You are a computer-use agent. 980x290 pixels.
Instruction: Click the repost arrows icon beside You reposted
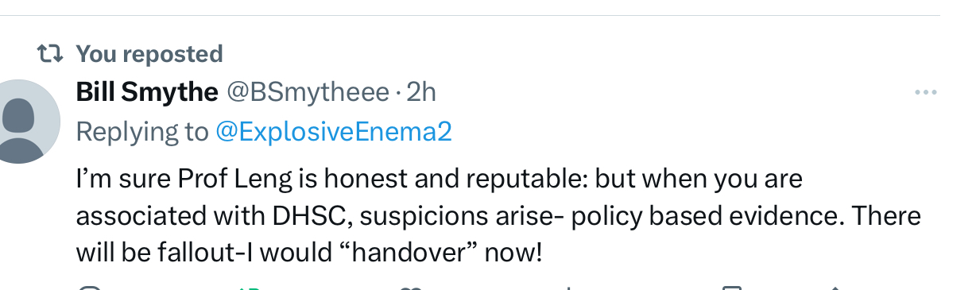(49, 54)
